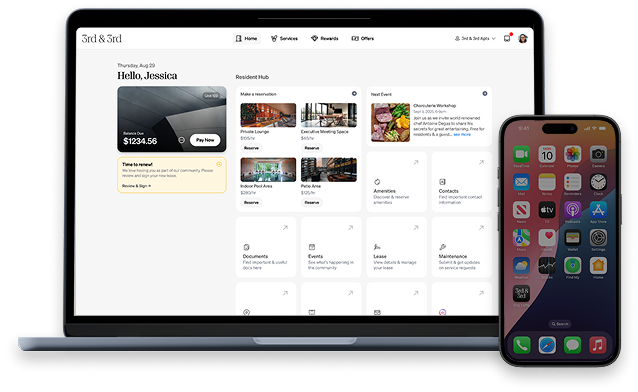Screen dimensions: 638x392
Task: Click the Documents tile icon
Action: pyautogui.click(x=246, y=247)
